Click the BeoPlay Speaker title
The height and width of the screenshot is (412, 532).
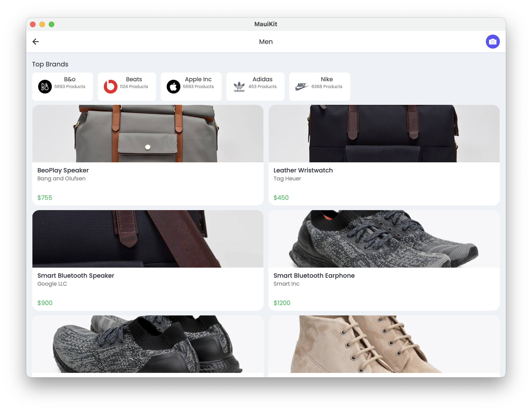pyautogui.click(x=63, y=170)
